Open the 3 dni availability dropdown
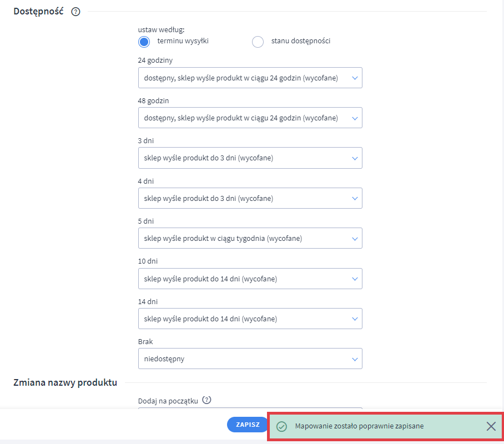504x444 pixels. click(250, 158)
